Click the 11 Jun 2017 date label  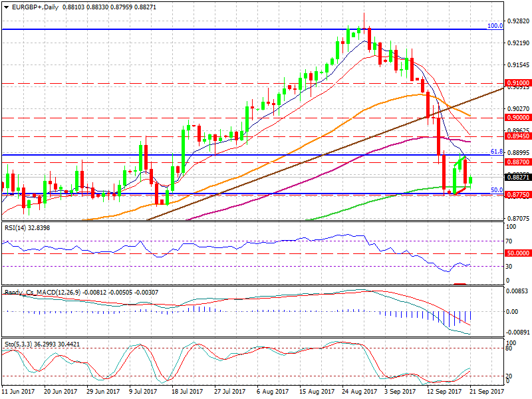click(17, 392)
